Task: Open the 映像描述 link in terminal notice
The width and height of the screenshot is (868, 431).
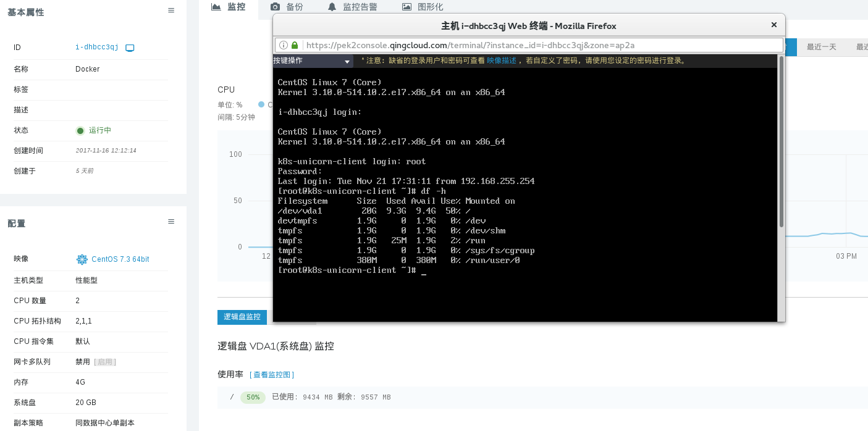Action: point(501,61)
